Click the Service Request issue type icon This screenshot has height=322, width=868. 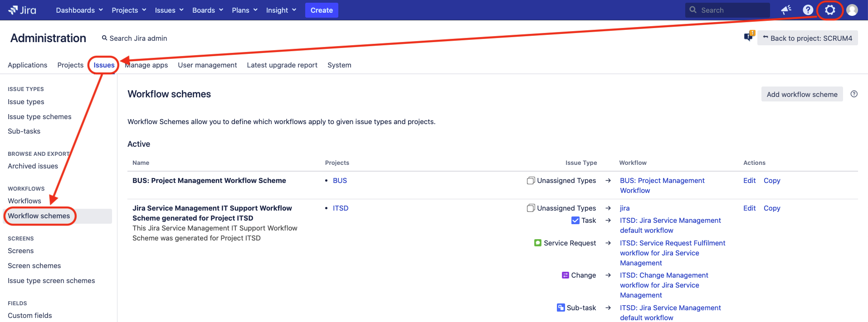coord(538,243)
